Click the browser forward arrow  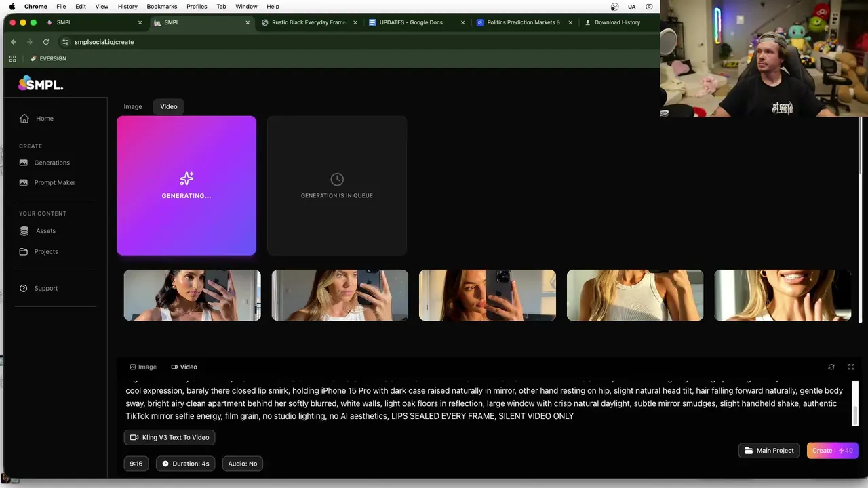pyautogui.click(x=29, y=42)
